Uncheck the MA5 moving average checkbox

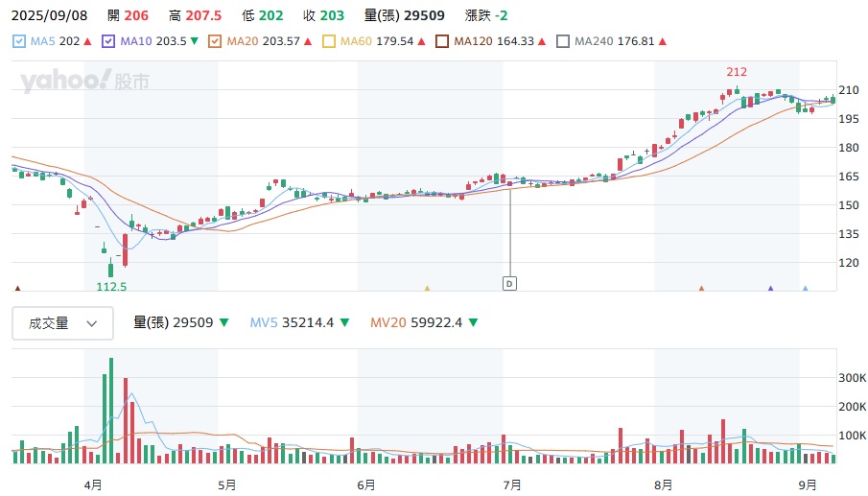[19, 42]
